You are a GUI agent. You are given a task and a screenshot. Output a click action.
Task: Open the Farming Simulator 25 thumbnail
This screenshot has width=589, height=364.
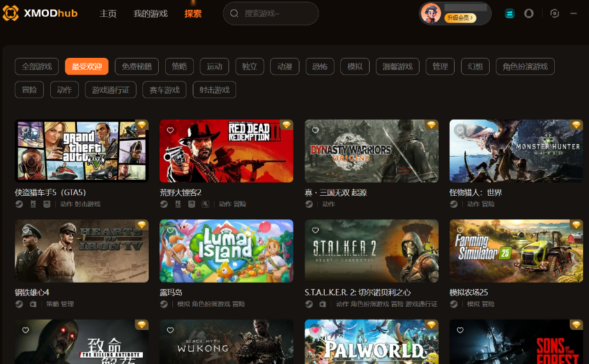pos(516,251)
